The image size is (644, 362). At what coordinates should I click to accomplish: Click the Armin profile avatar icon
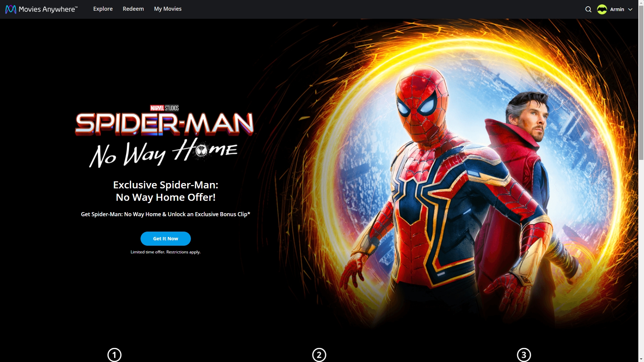602,9
